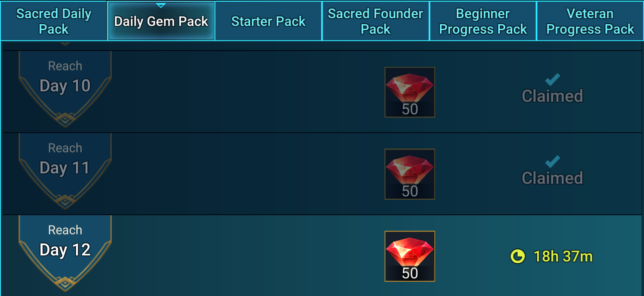
Task: Select the Day 12 red gem reward icon
Action: [410, 256]
